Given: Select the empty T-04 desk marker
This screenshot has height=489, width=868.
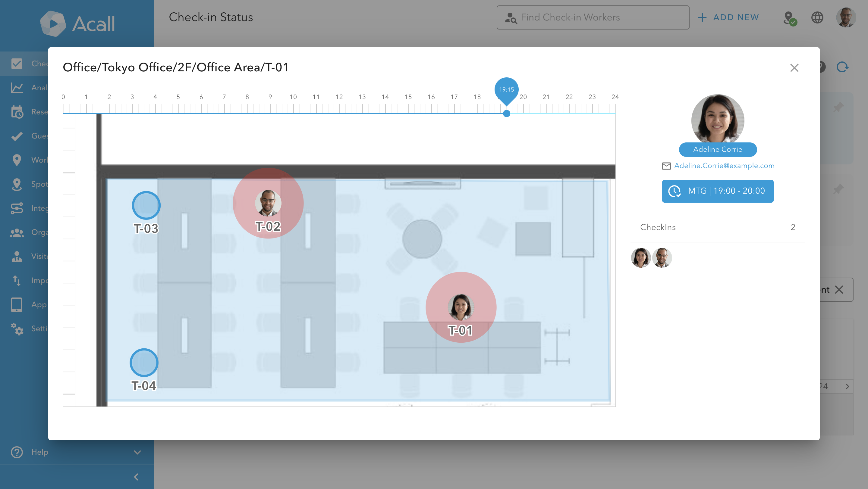Looking at the screenshot, I should [144, 363].
